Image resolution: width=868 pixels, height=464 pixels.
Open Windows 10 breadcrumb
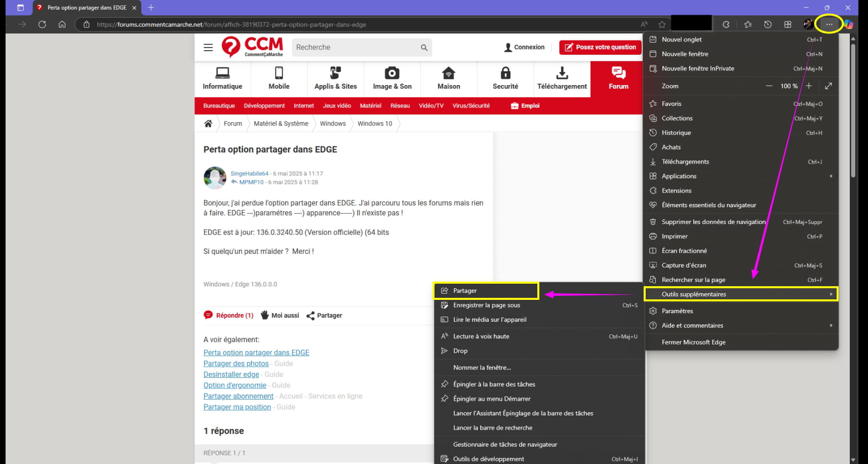[375, 124]
